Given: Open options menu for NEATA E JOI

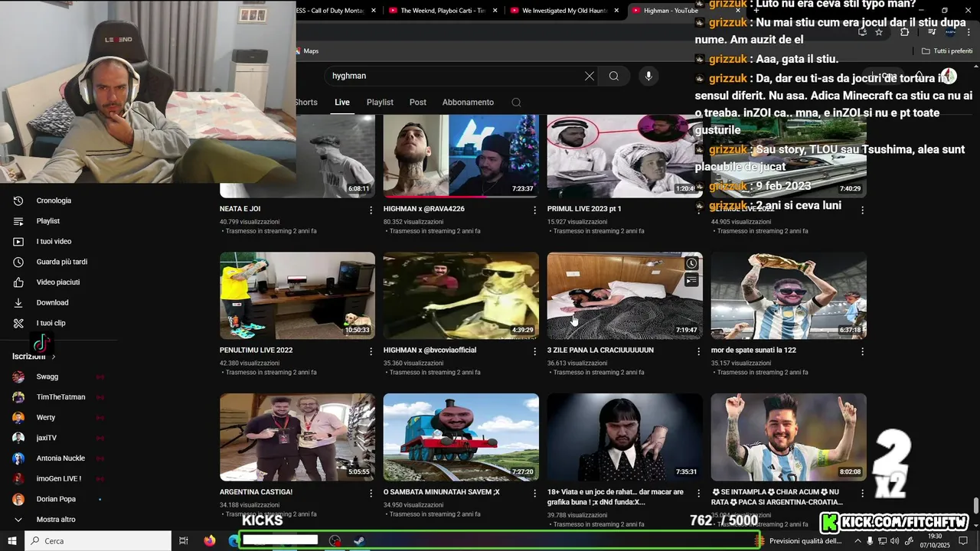Looking at the screenshot, I should [x=371, y=210].
